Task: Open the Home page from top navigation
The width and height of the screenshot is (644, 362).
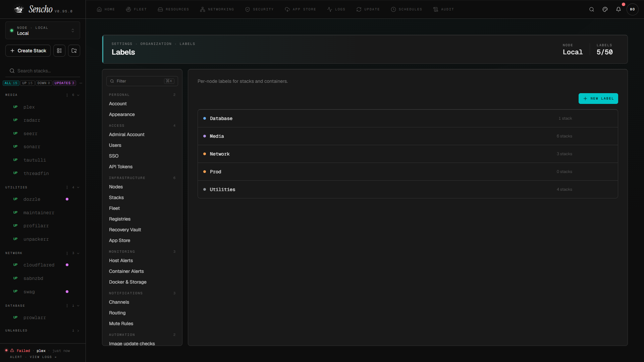Action: tap(106, 9)
